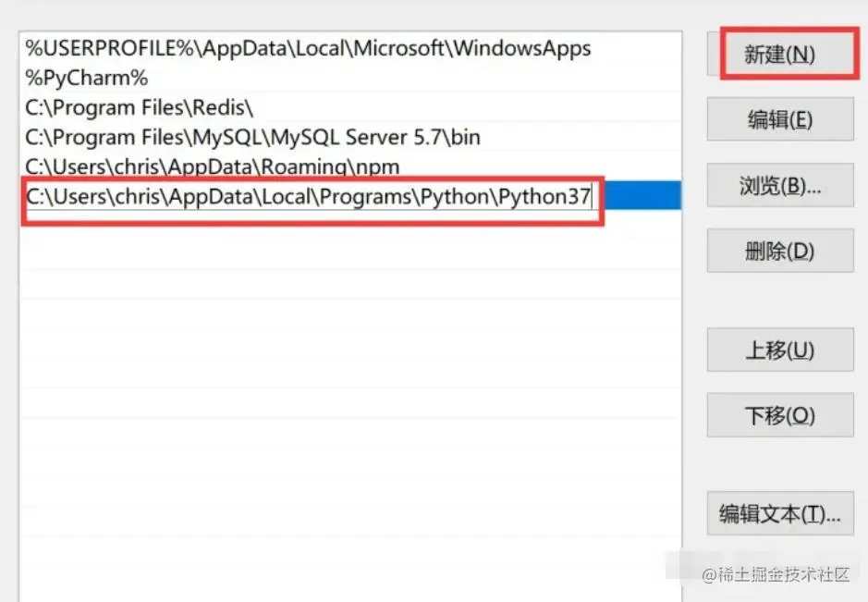
Task: Select the %PyCharm% entry
Action: point(350,78)
